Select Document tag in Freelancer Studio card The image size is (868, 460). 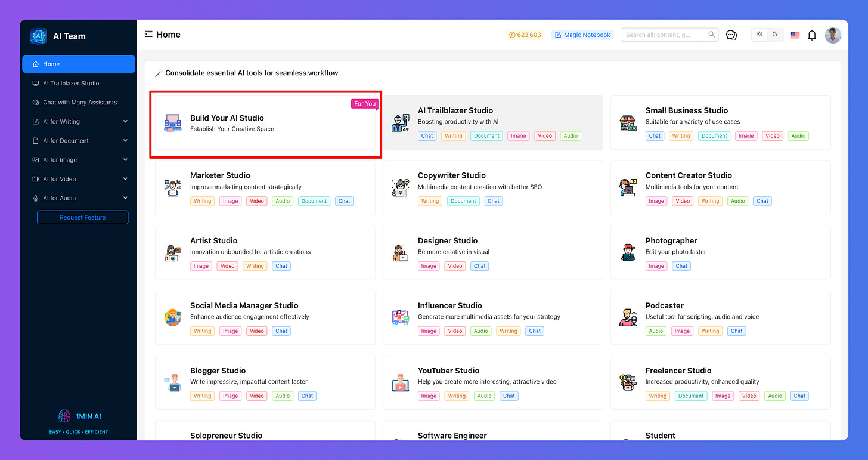pos(691,396)
